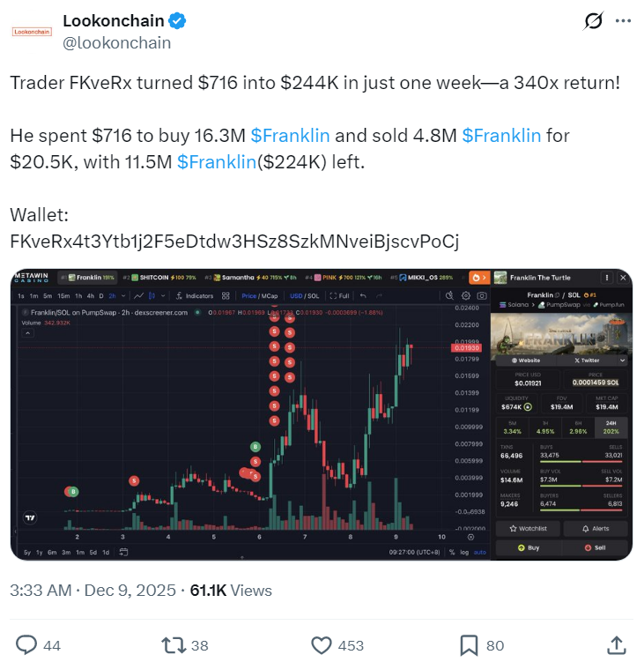Toggle the chart log scale option
The height and width of the screenshot is (662, 644).
[x=464, y=552]
